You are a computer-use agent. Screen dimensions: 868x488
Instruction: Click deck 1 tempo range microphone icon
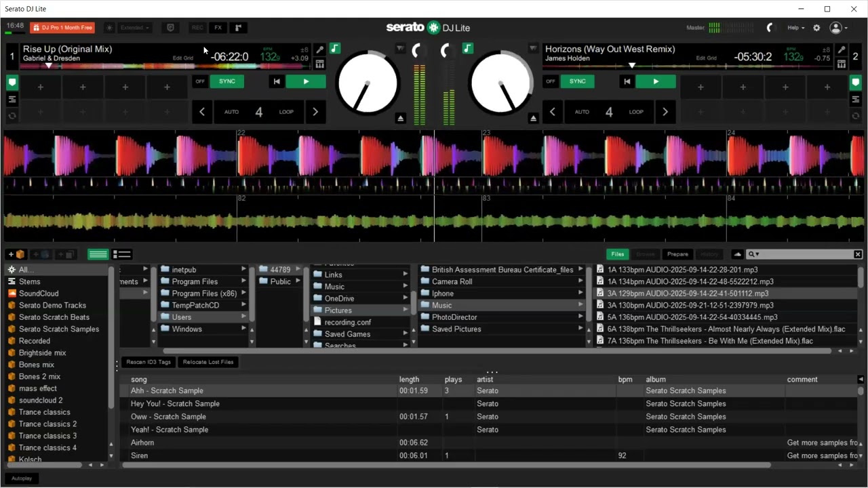(319, 49)
